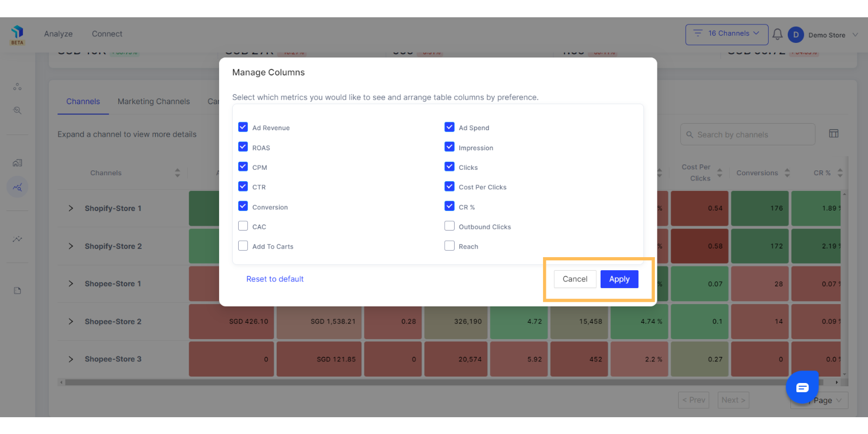Switch to the Marketing Channels tab
The image size is (868, 434).
click(154, 101)
